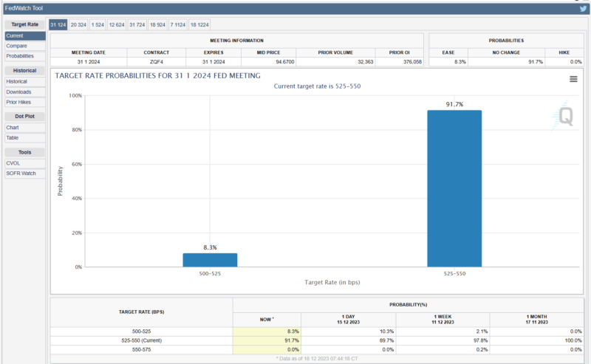
Task: Open the 31 724 meeting tab
Action: pyautogui.click(x=137, y=24)
